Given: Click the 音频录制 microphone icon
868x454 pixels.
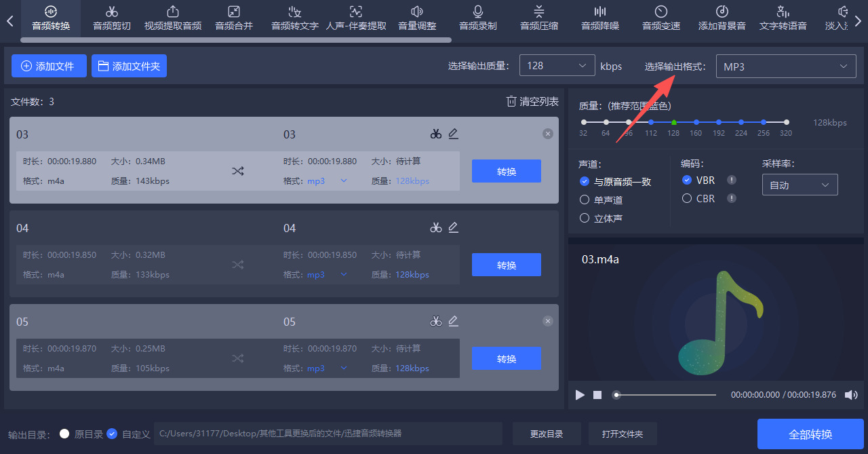Looking at the screenshot, I should tap(478, 12).
